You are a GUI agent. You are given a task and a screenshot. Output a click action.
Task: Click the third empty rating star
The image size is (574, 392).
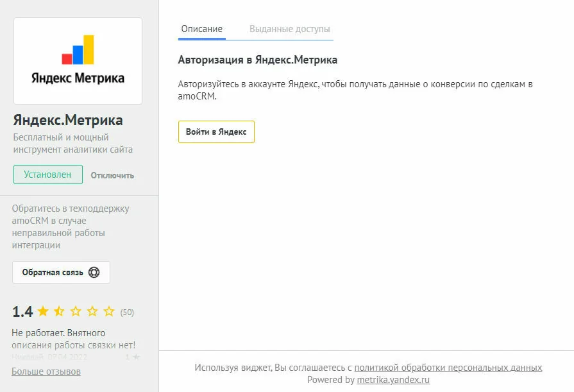(x=76, y=311)
